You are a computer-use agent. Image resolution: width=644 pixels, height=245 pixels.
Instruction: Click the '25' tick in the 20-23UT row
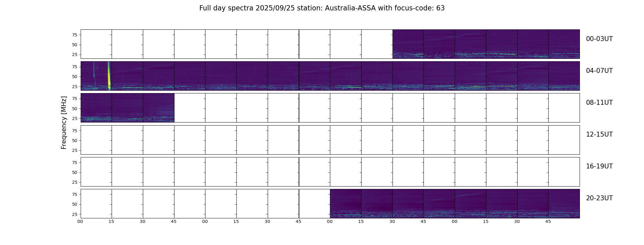(x=75, y=214)
